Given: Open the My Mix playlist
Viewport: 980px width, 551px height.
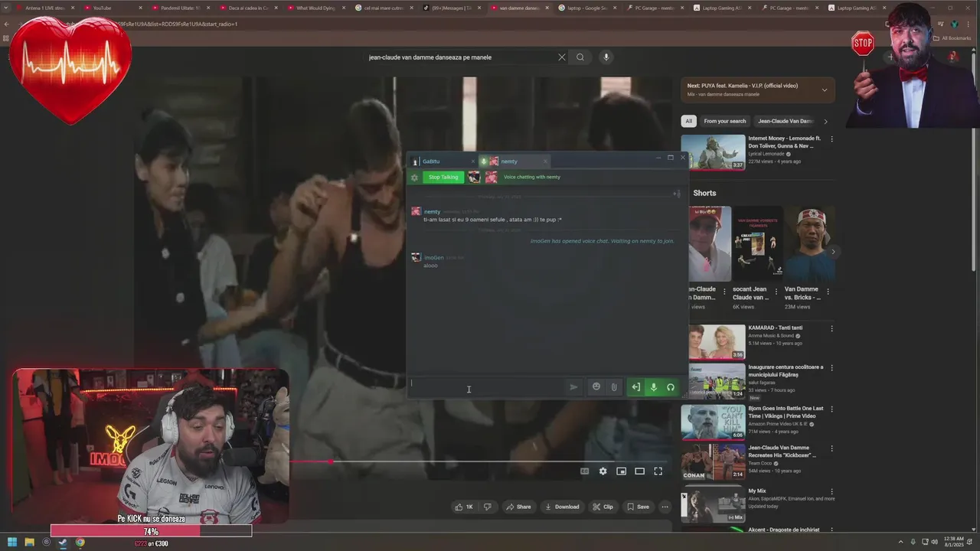Looking at the screenshot, I should tap(713, 504).
